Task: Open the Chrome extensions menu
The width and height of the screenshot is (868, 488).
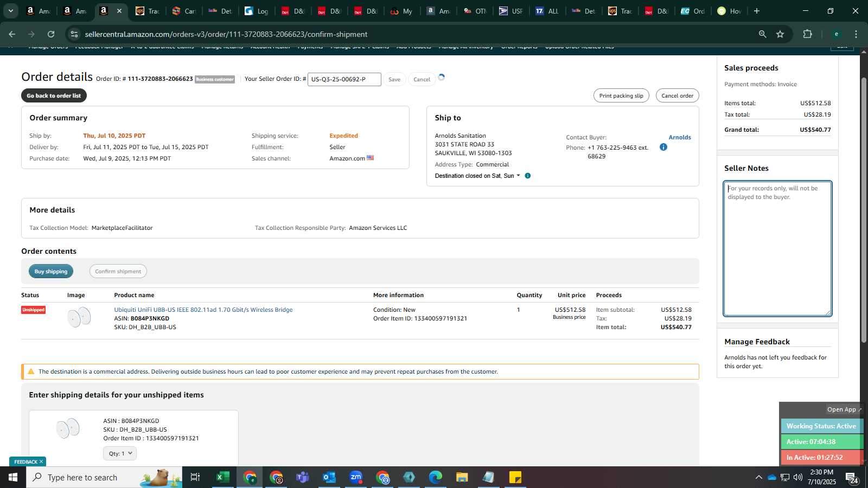Action: point(807,34)
